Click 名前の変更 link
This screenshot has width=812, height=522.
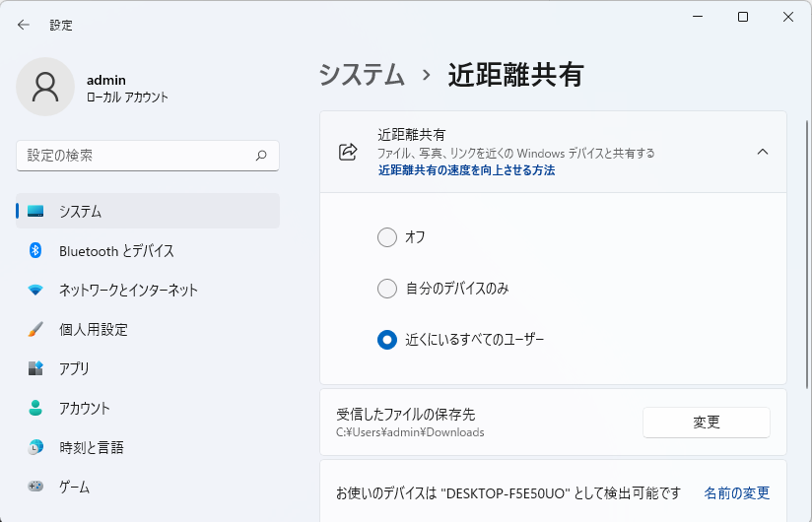(x=736, y=493)
